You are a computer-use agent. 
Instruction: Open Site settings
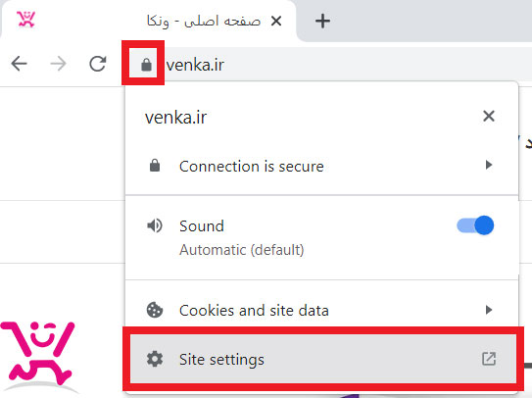pyautogui.click(x=323, y=359)
